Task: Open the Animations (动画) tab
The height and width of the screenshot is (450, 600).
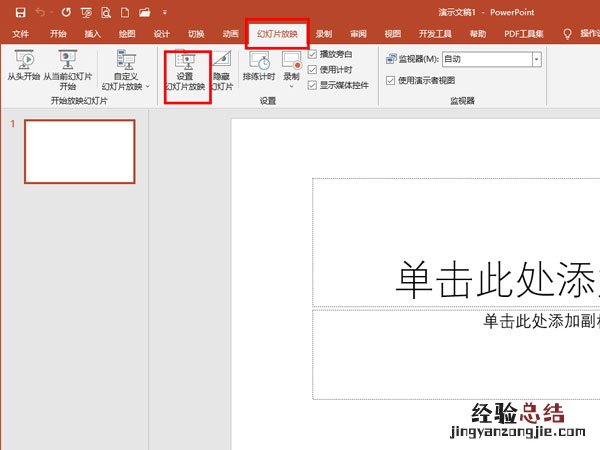Action: [230, 33]
